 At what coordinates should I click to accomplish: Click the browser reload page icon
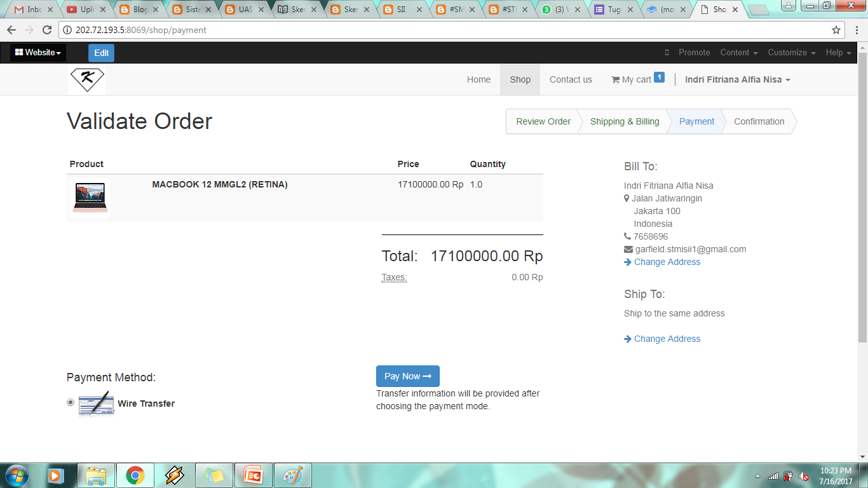(x=47, y=30)
